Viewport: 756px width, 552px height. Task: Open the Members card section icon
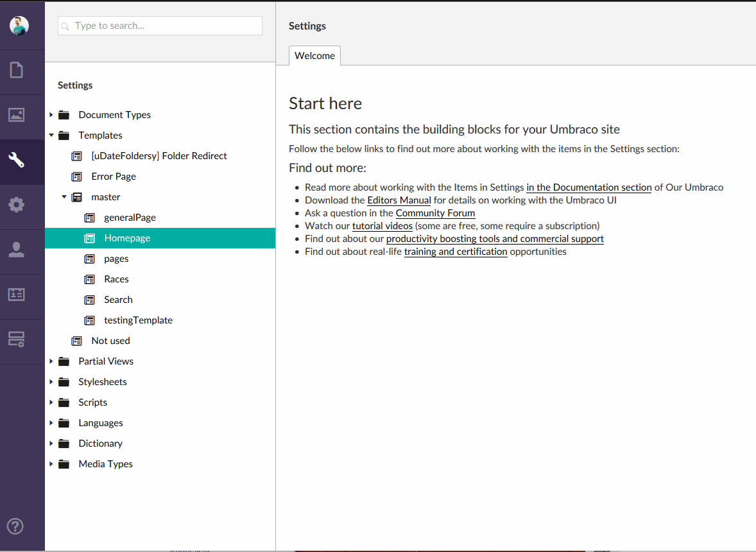coord(17,294)
